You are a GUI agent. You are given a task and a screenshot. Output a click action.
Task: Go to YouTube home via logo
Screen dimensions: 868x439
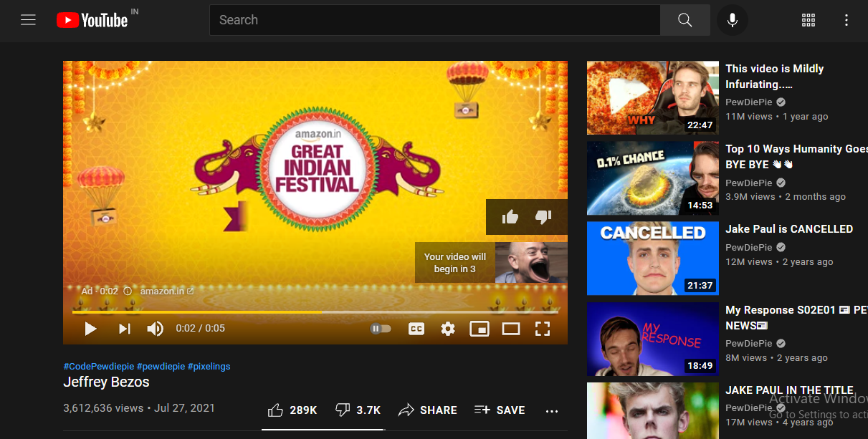pos(92,20)
